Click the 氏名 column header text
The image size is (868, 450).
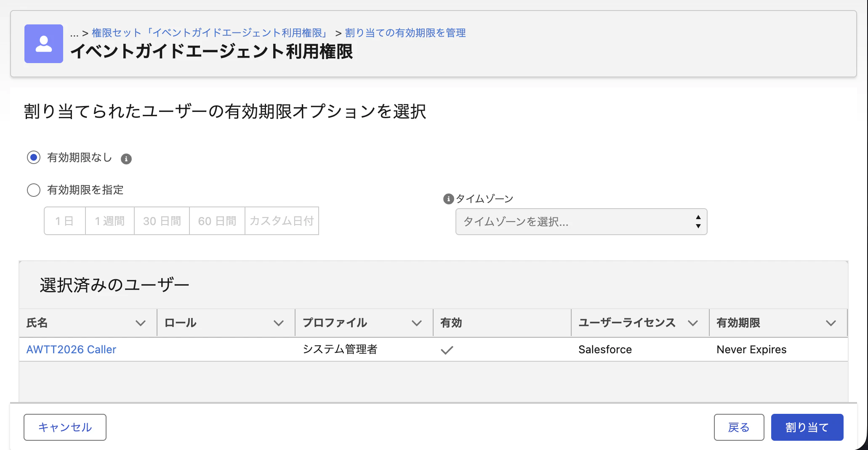(x=37, y=323)
